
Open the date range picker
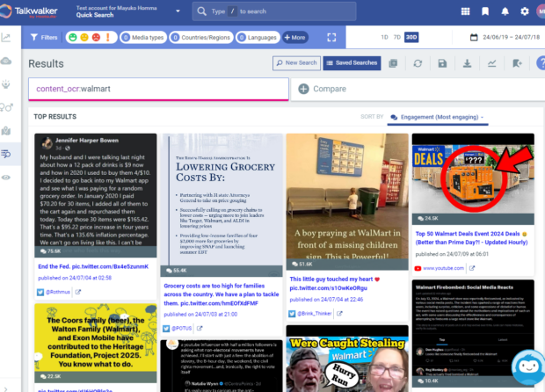tap(505, 37)
